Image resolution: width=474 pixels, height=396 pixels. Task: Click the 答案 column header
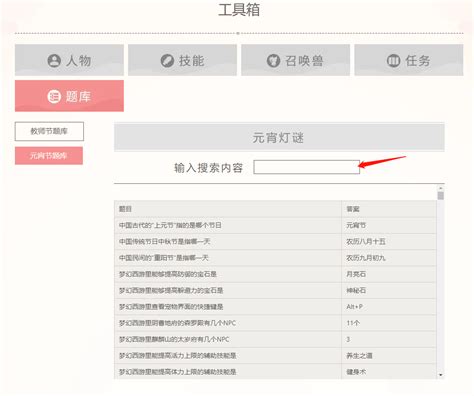click(353, 209)
